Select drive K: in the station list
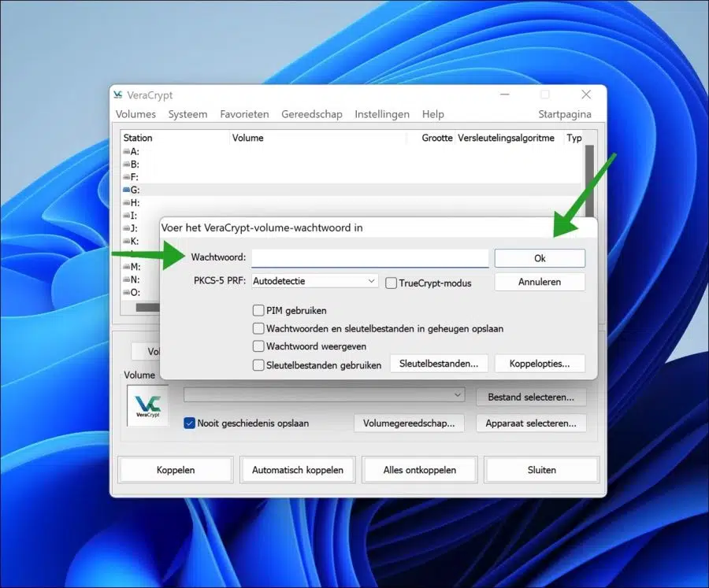The height and width of the screenshot is (588, 709). click(x=131, y=241)
